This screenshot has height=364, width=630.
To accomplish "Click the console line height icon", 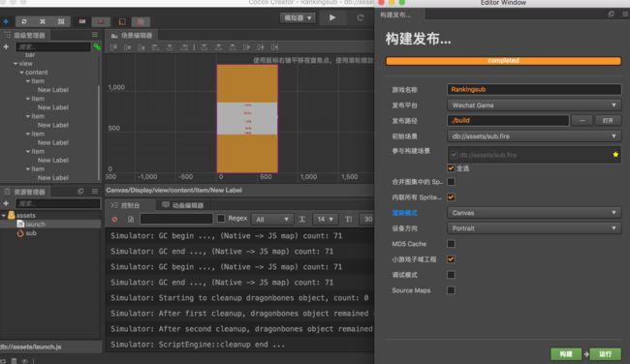I will pos(348,219).
